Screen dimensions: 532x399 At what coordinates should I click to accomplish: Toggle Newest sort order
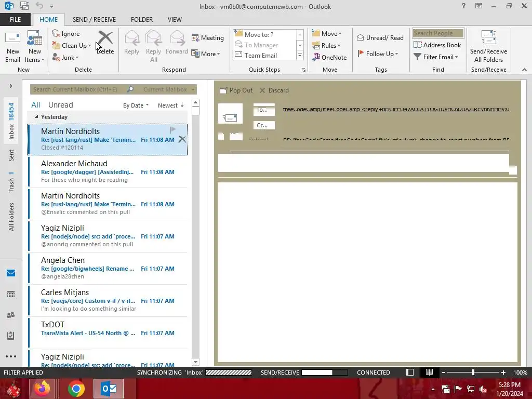tap(170, 105)
